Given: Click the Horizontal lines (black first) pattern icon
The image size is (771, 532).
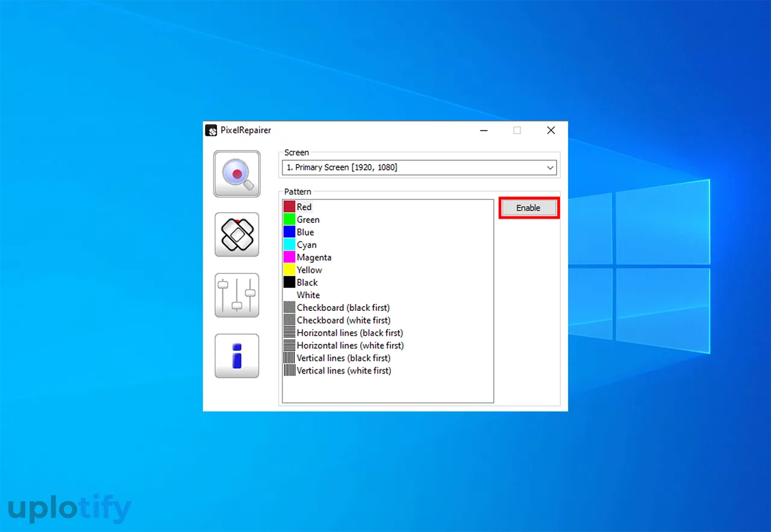Looking at the screenshot, I should [x=289, y=333].
